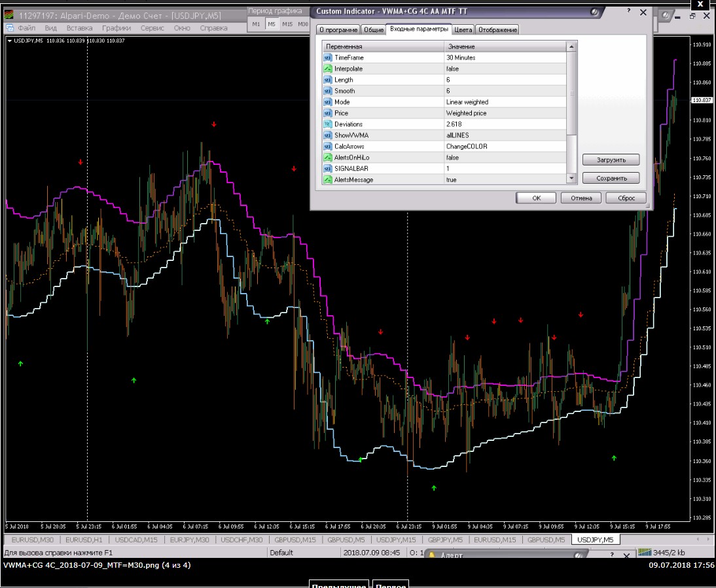The height and width of the screenshot is (588, 716).
Task: Switch to the EURJPY,M30 chart tab
Action: 189,540
